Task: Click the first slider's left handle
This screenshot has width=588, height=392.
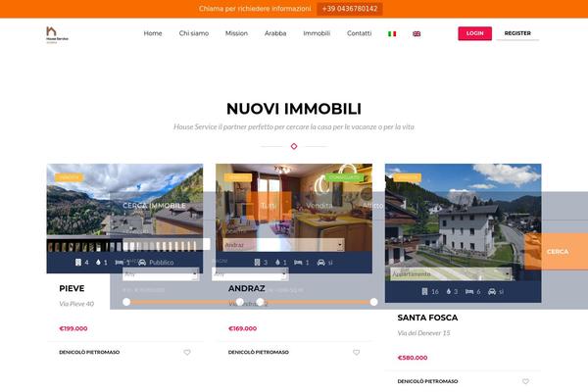Action: pyautogui.click(x=126, y=302)
